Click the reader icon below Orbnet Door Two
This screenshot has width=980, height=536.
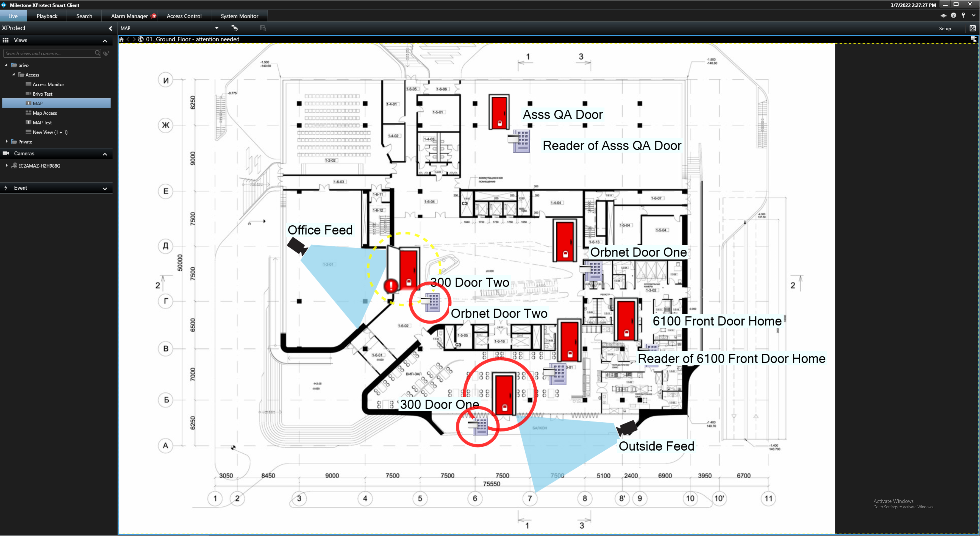pos(555,374)
